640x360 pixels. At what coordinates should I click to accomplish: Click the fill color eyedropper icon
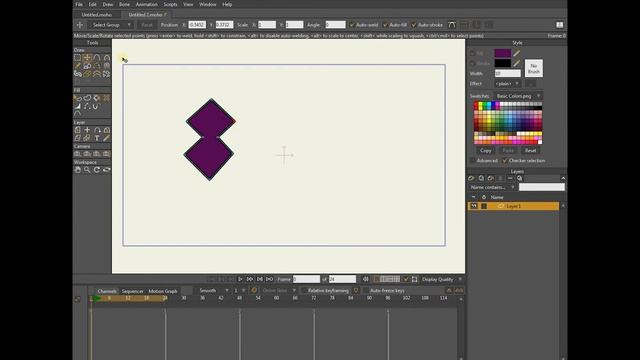[517, 53]
